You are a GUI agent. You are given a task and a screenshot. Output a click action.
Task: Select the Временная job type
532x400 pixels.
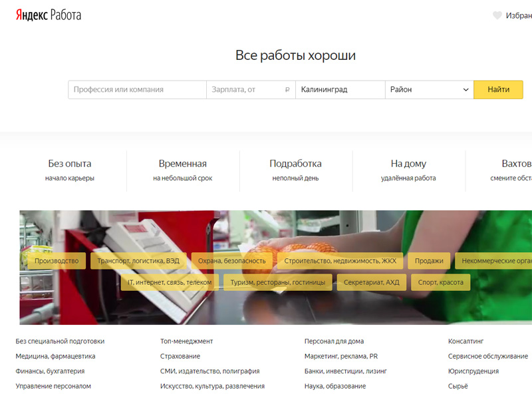(183, 170)
